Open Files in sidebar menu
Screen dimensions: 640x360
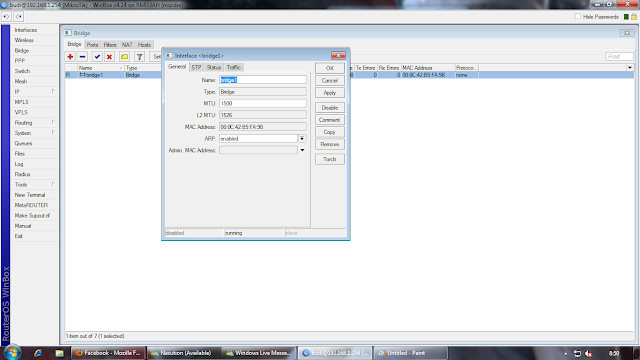pyautogui.click(x=20, y=153)
